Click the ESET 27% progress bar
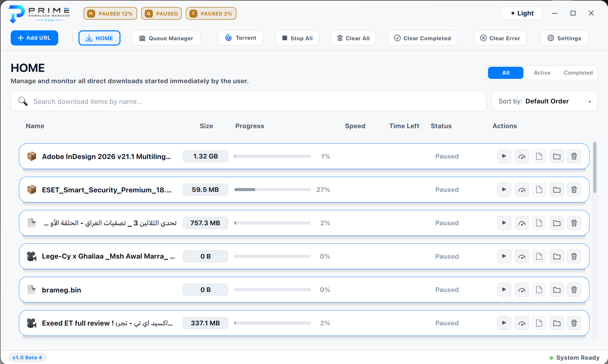 (272, 190)
